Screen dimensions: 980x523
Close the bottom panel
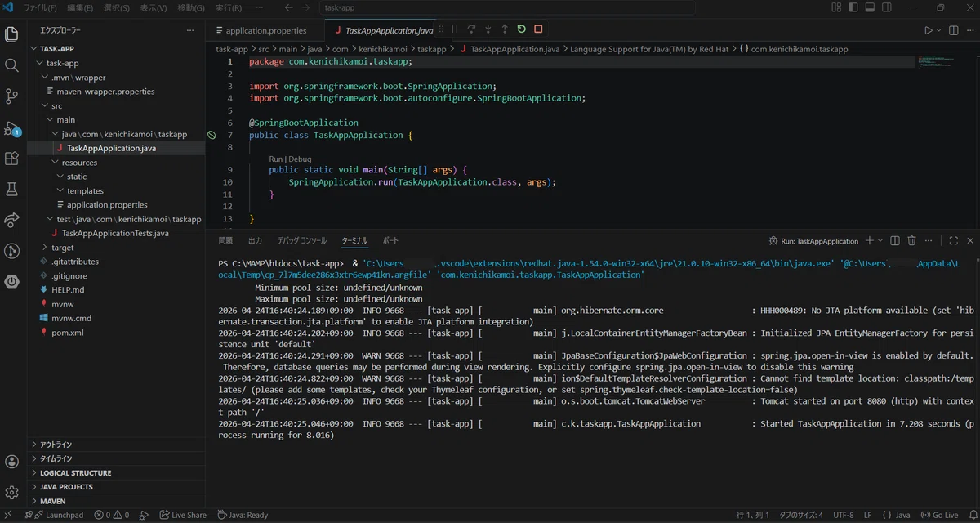coord(969,240)
